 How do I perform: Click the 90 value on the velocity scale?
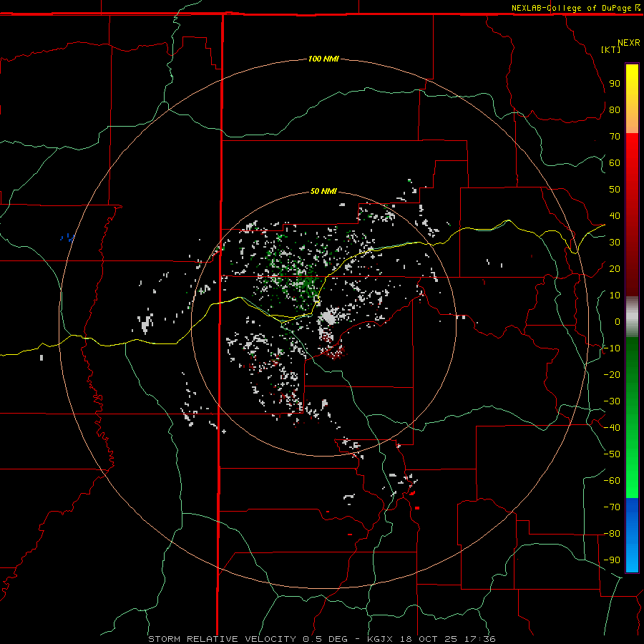615,84
